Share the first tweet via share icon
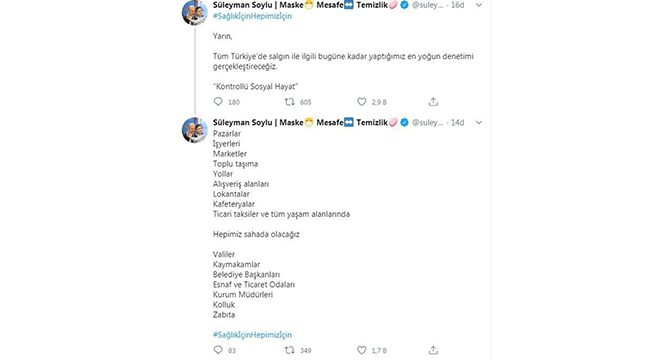This screenshot has height=360, width=670. [433, 102]
